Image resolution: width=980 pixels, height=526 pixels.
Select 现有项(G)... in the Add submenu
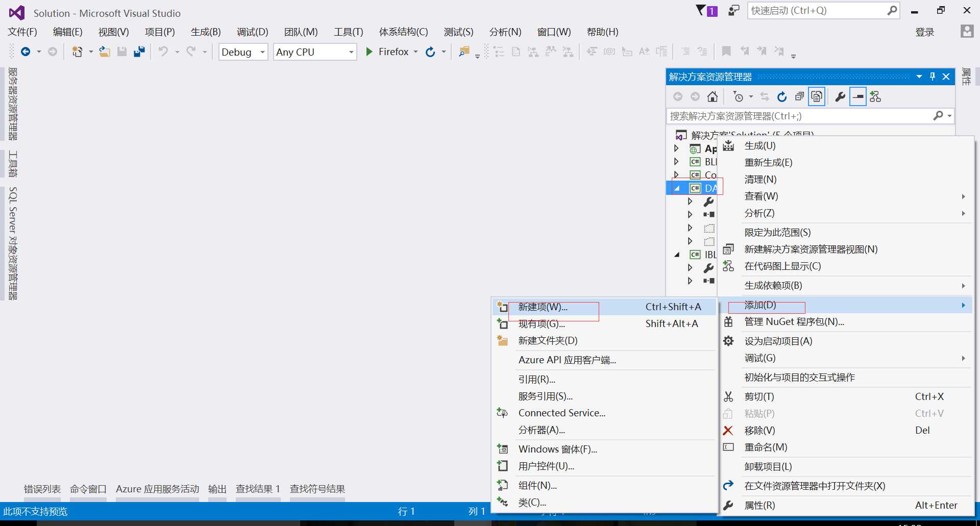[x=605, y=323]
